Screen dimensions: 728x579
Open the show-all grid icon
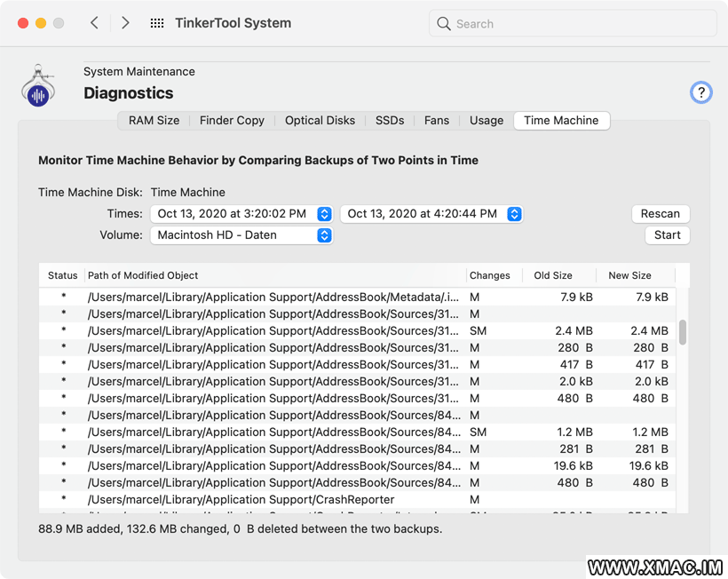pos(157,23)
